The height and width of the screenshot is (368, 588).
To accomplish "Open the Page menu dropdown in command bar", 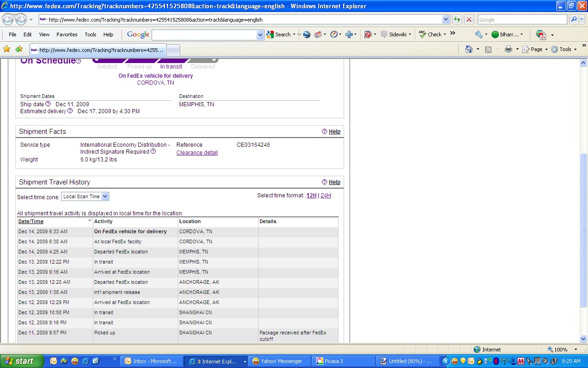I will 537,49.
